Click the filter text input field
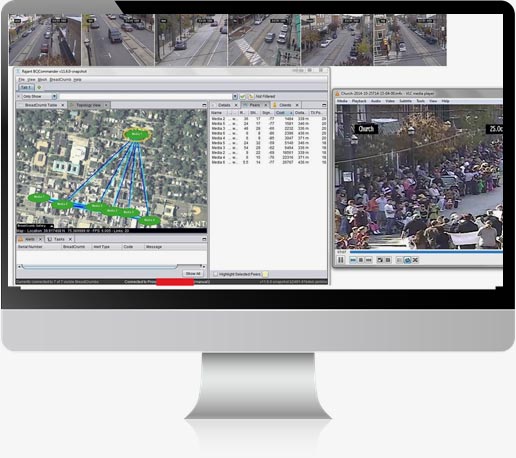The width and height of the screenshot is (516, 458). (146, 96)
